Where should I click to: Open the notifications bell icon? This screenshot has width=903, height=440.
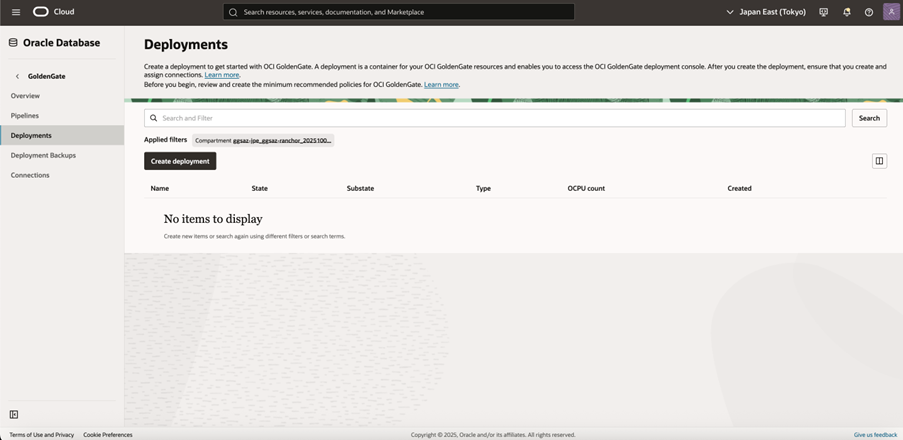tap(847, 12)
